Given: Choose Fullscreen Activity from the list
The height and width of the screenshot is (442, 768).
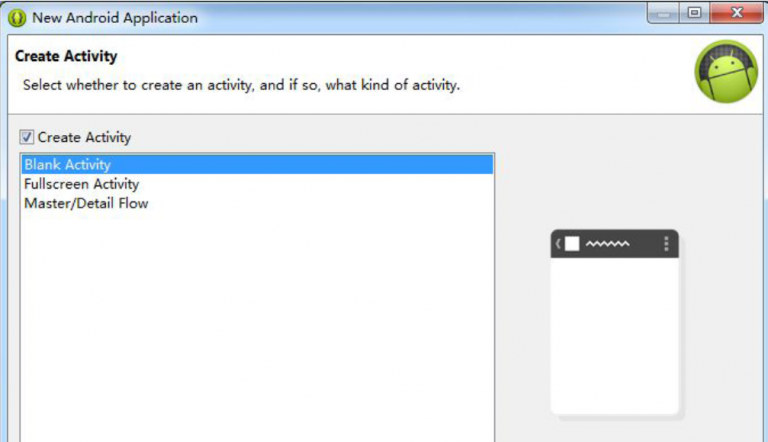Looking at the screenshot, I should 257,184.
